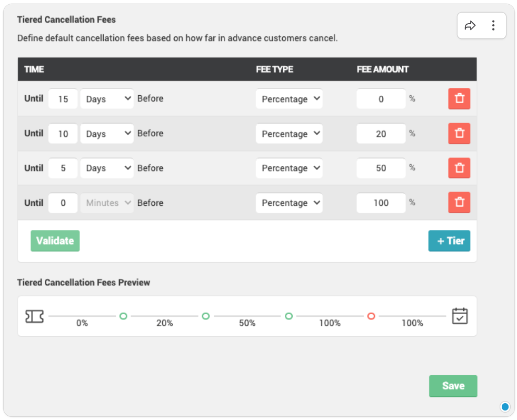Open the Days unit dropdown for 10

(107, 134)
